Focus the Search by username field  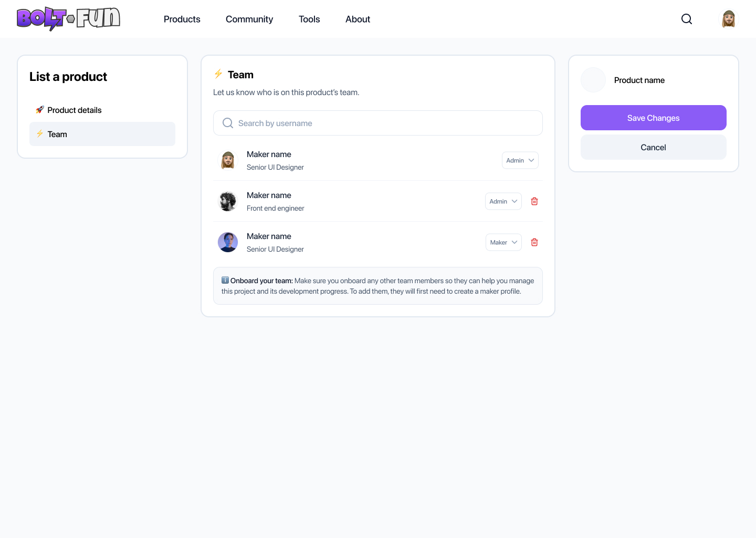[378, 123]
